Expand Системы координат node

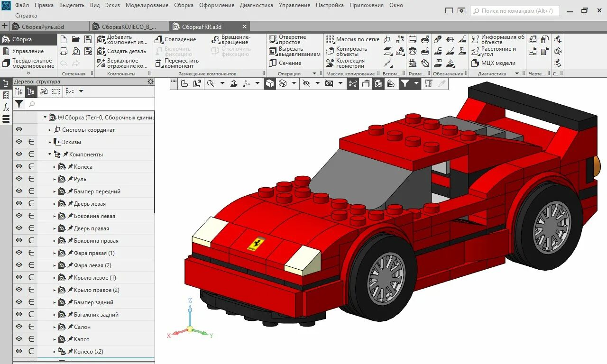click(50, 130)
